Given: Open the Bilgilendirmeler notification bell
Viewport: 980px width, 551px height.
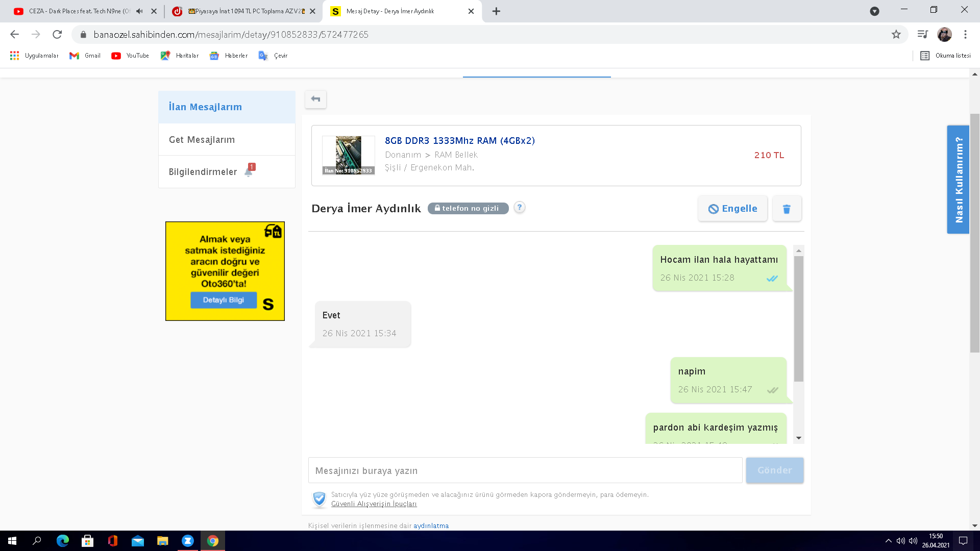Looking at the screenshot, I should click(249, 172).
